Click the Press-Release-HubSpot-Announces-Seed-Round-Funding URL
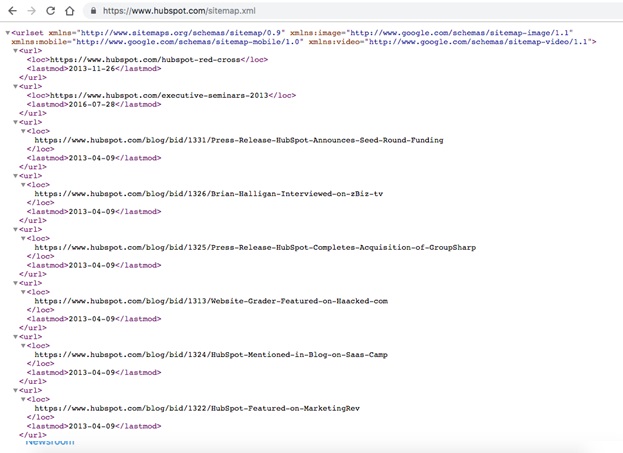This screenshot has width=623, height=453. (x=239, y=140)
